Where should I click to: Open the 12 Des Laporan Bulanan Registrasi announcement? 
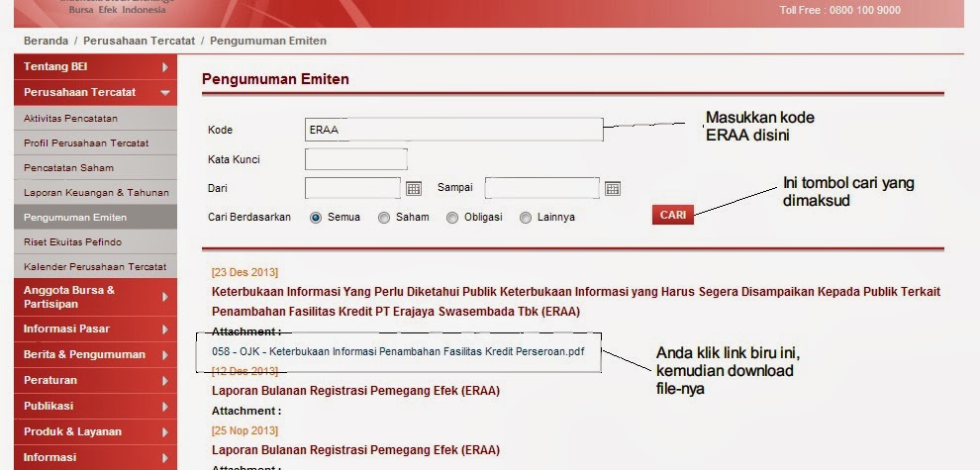tap(355, 391)
